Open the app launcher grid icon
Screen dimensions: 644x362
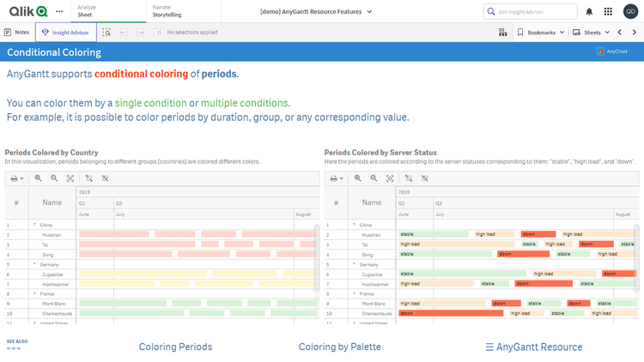608,11
